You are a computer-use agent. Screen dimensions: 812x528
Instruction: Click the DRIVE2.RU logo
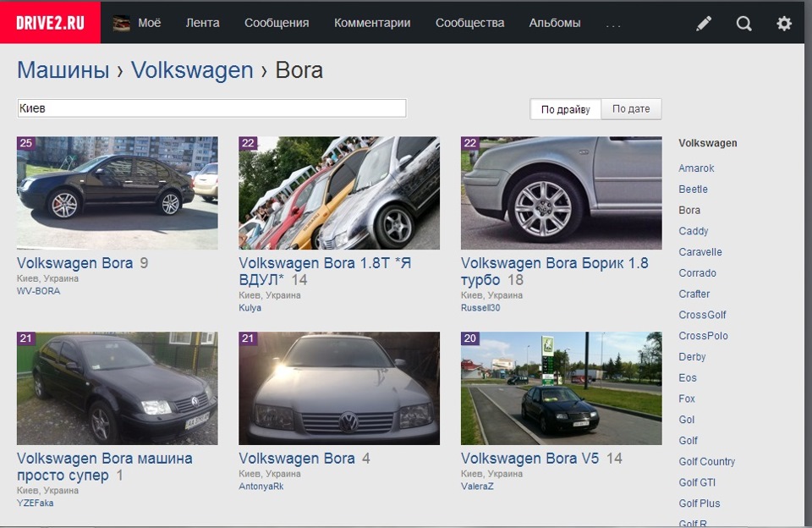pyautogui.click(x=50, y=23)
